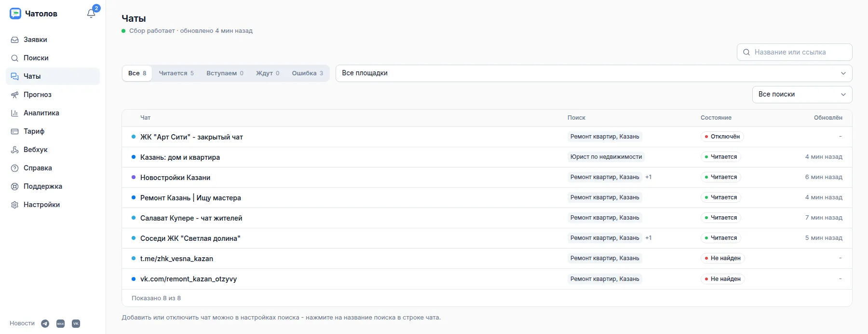Open search tag in ЖК "Арт Сити" row
The height and width of the screenshot is (334, 868).
605,137
